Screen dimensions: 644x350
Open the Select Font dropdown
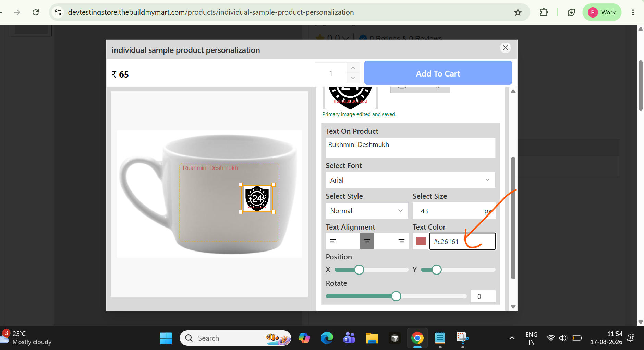[x=411, y=180]
